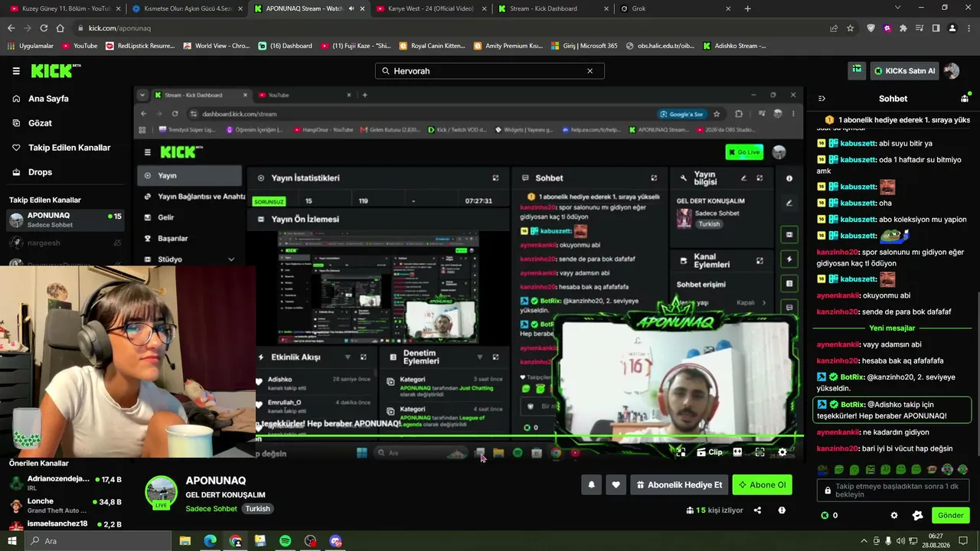The width and height of the screenshot is (980, 551).
Task: Open the Kick user avatar menu
Action: coord(952,70)
